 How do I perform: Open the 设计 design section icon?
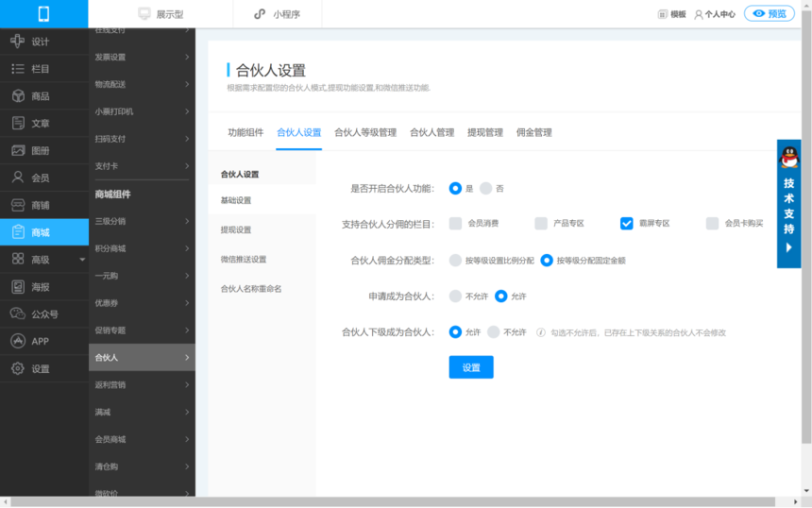point(18,42)
